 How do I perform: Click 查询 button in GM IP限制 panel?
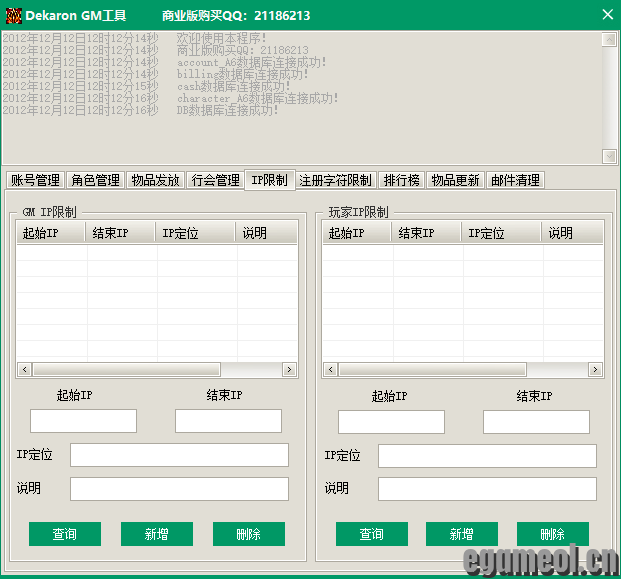tap(65, 534)
